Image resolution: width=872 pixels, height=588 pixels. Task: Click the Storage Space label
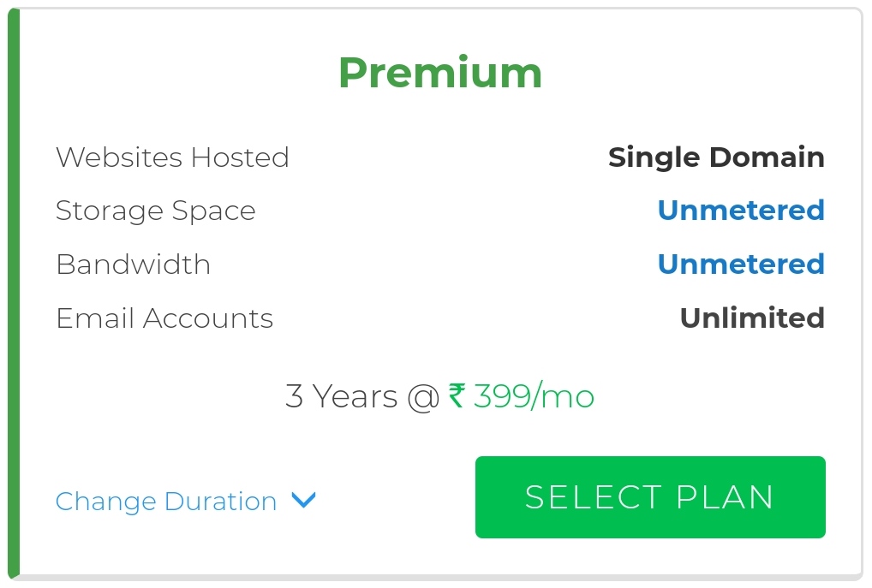pyautogui.click(x=156, y=211)
